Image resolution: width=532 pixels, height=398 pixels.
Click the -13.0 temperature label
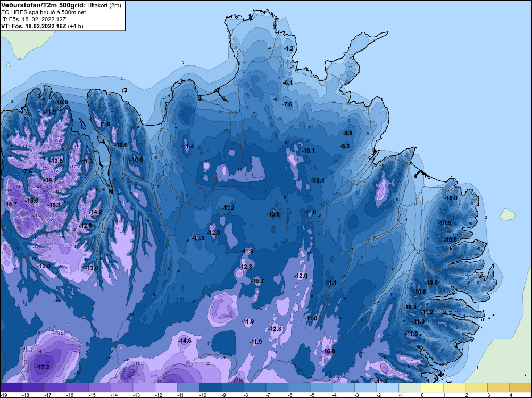pyautogui.click(x=92, y=268)
